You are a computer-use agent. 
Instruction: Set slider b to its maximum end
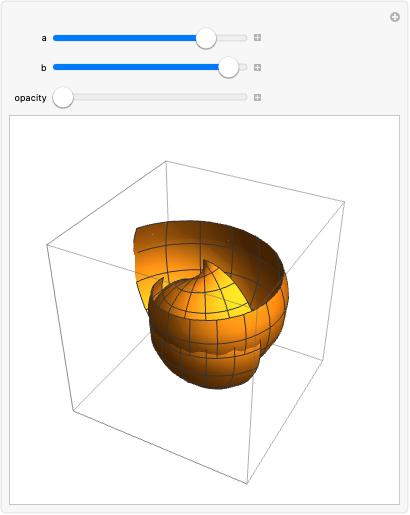[246, 68]
